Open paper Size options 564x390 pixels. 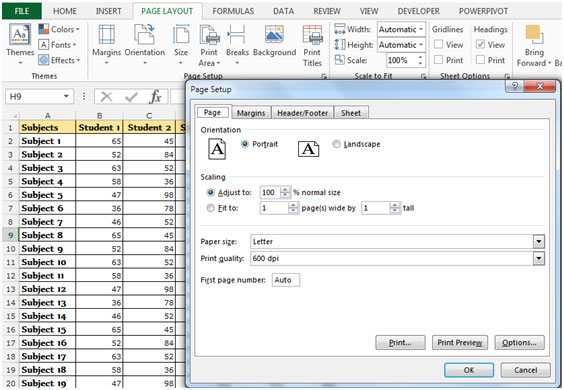tap(181, 45)
